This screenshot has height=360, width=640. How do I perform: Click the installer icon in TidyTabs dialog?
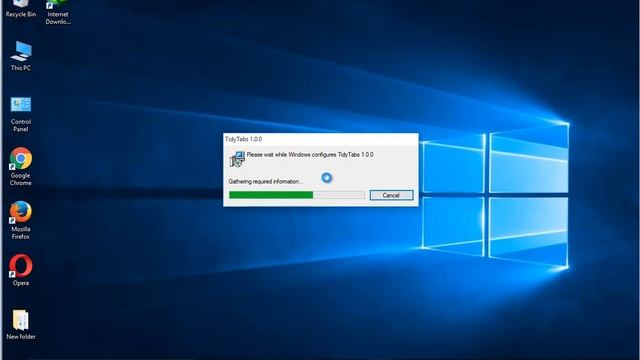(237, 159)
